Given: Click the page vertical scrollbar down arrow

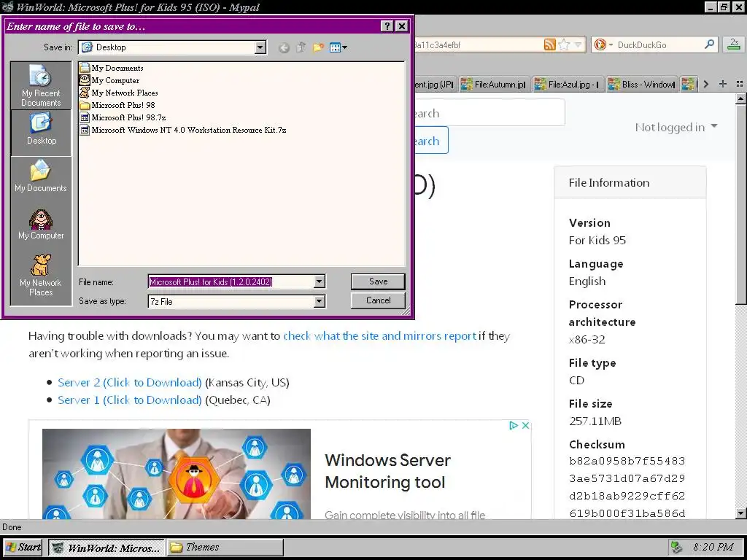Looking at the screenshot, I should click(x=741, y=513).
